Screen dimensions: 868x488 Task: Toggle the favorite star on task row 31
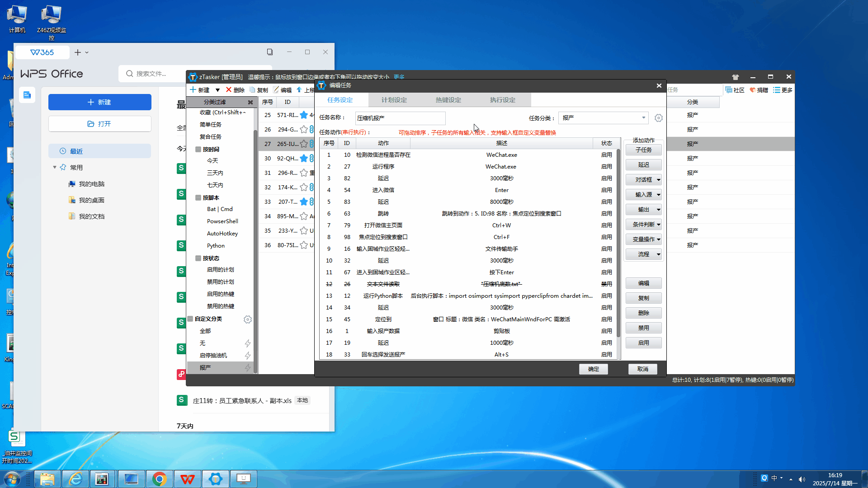304,173
